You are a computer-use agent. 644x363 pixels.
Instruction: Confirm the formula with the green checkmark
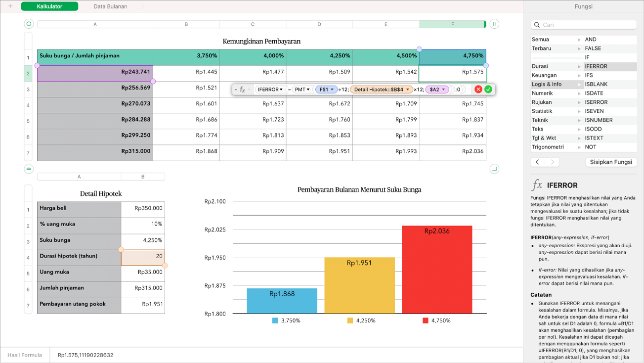(x=489, y=90)
